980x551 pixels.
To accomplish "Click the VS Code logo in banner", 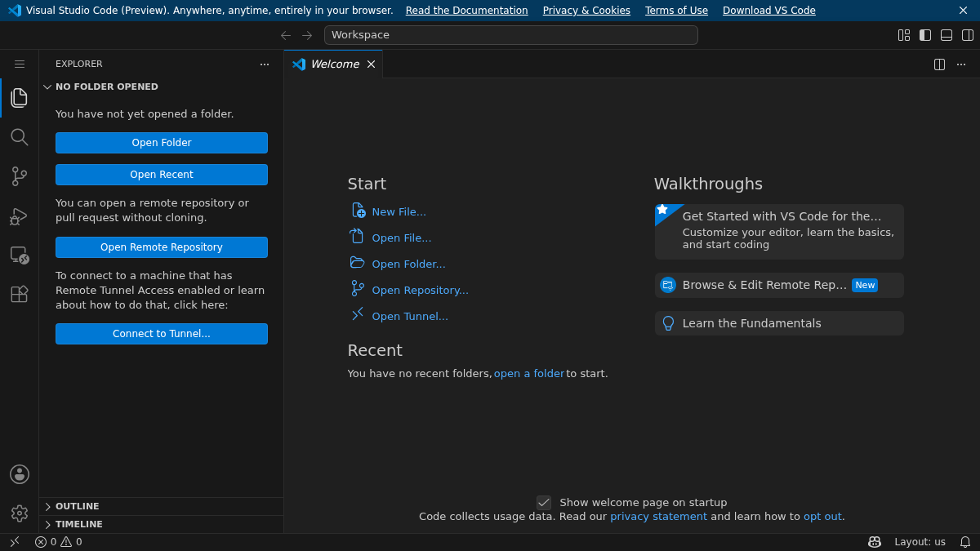I will 14,11.
